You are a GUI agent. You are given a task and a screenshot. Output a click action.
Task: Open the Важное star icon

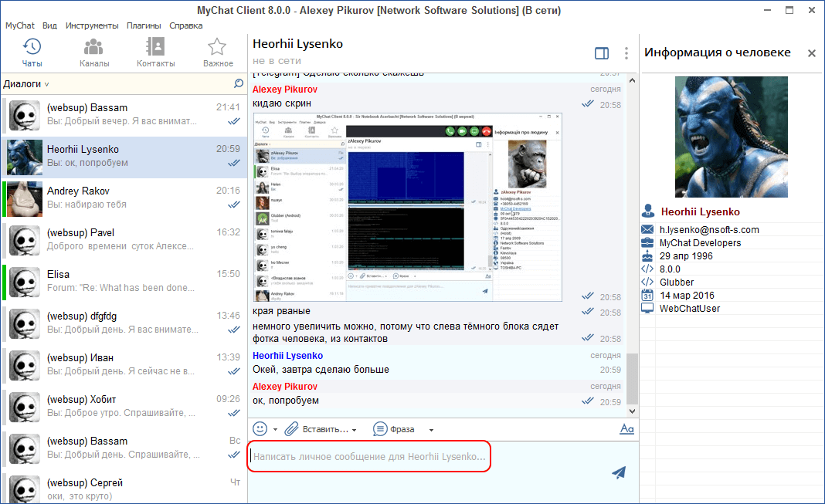tap(218, 47)
